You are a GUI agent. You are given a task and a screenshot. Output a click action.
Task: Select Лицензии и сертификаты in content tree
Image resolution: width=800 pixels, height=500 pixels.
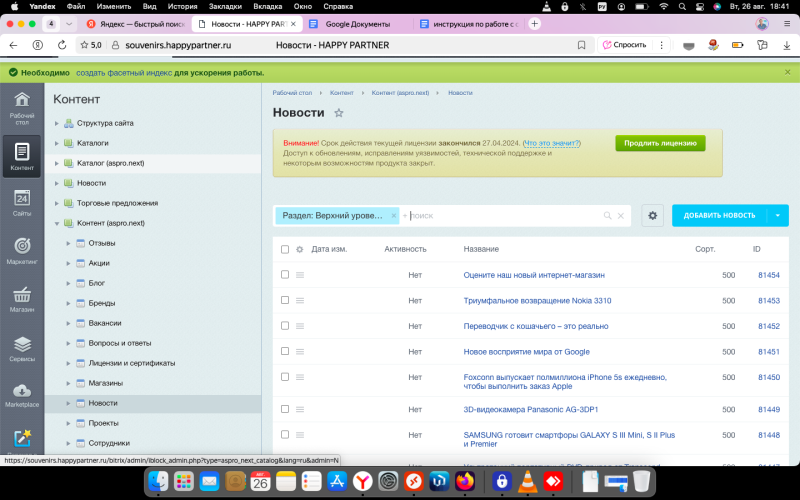132,363
